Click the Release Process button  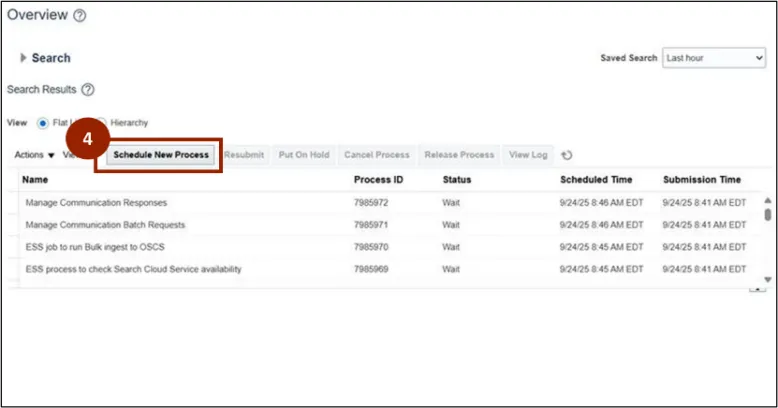459,155
